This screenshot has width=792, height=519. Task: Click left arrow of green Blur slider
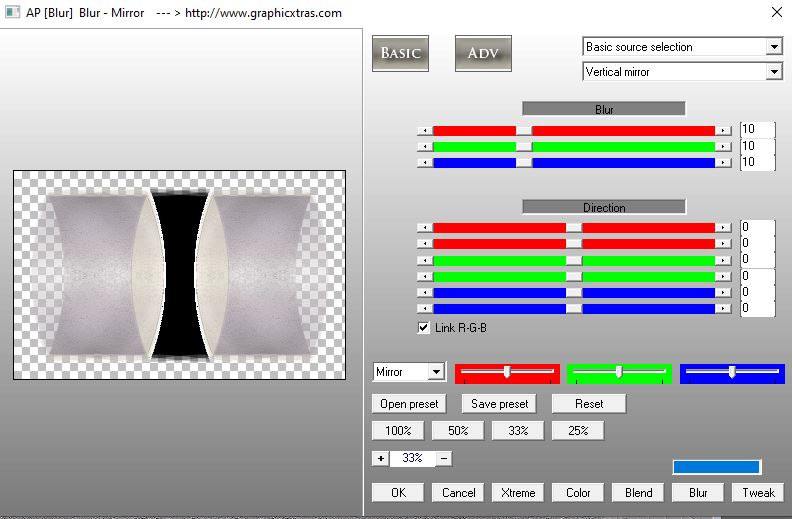pos(425,147)
